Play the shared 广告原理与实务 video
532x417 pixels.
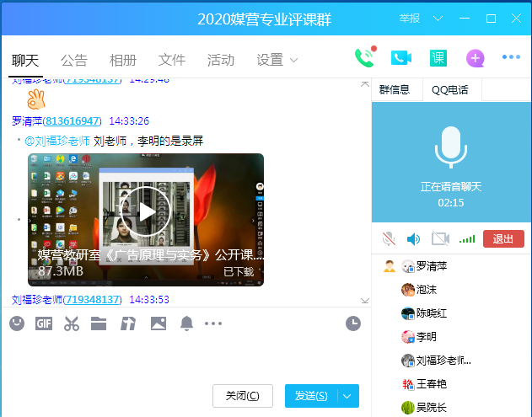147,211
